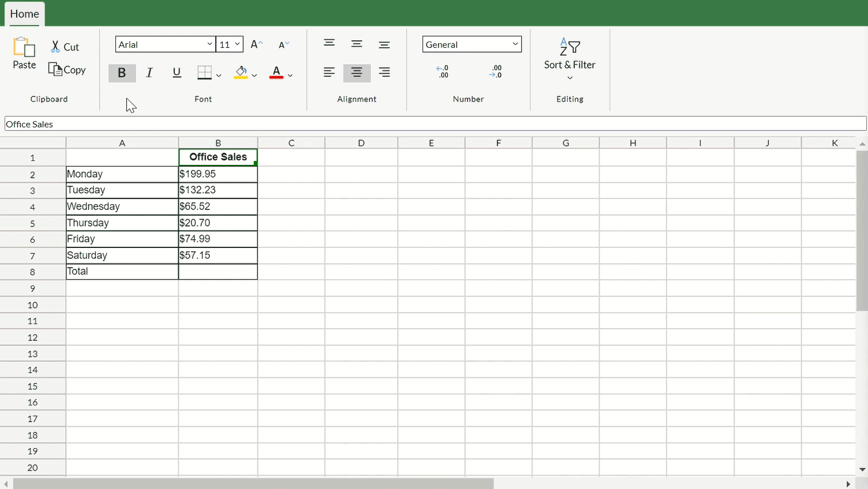Underline the selected text
The height and width of the screenshot is (489, 868).
[177, 73]
